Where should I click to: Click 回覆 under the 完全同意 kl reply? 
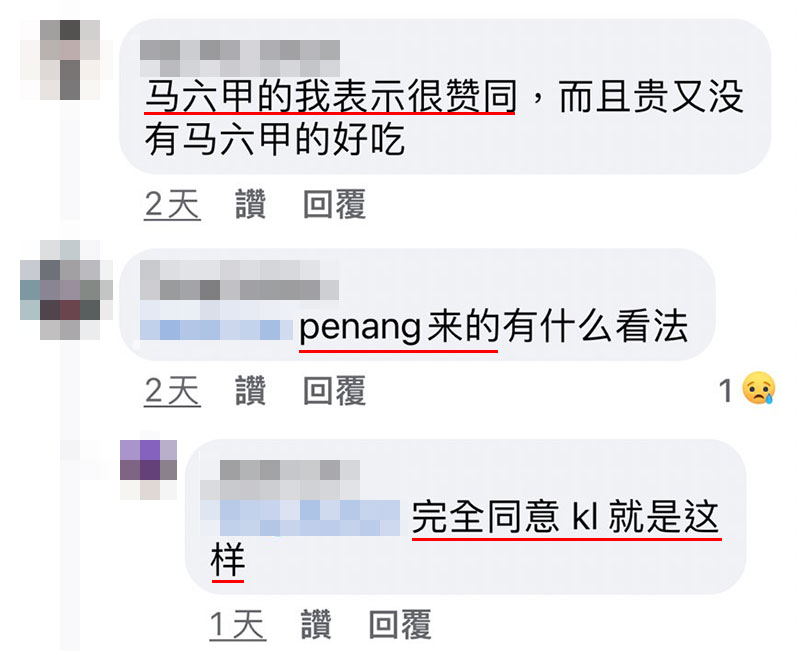click(x=400, y=624)
